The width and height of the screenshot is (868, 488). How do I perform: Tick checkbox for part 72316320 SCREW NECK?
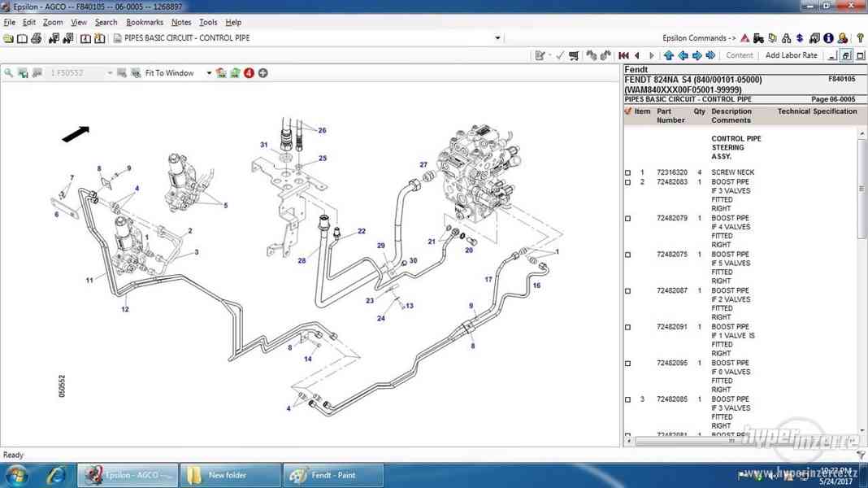tap(627, 172)
